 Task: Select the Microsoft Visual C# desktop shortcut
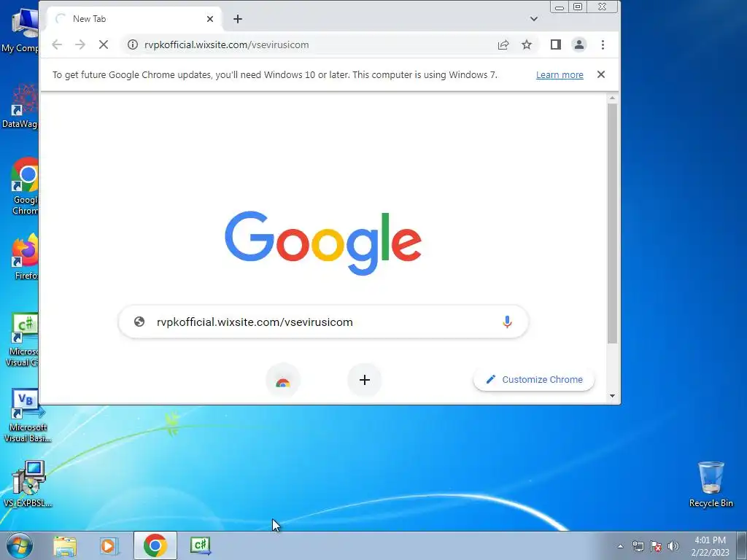click(23, 340)
